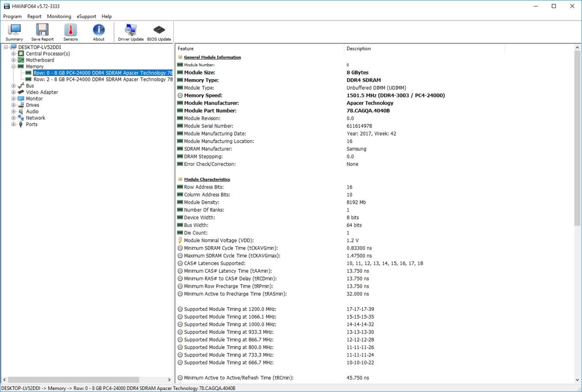Viewport: 582px width, 392px height.
Task: Click the DESKTOP-LV52DDI computer icon
Action: (x=13, y=47)
